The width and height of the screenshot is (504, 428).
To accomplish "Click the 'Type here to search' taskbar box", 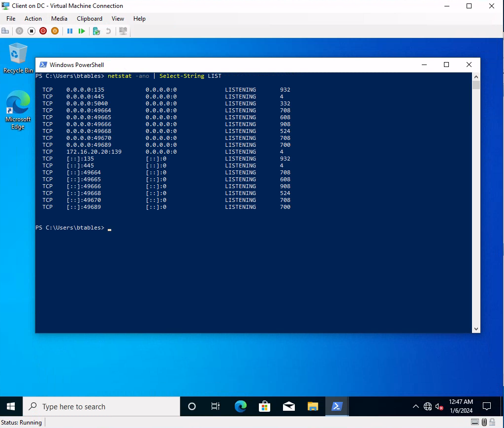I will tap(101, 406).
